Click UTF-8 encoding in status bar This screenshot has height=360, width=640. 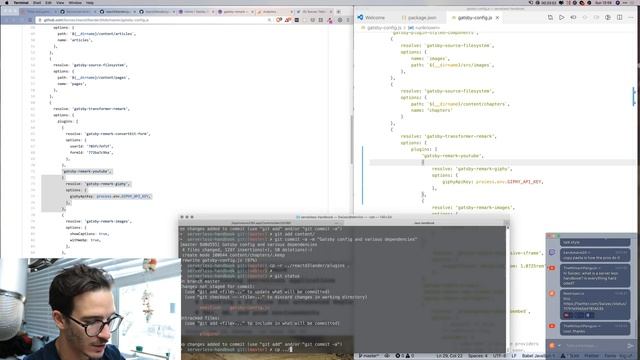coord(499,356)
